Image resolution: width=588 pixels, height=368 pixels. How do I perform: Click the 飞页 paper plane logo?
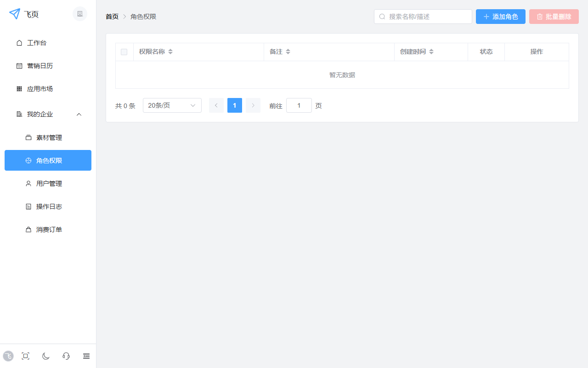tap(14, 14)
